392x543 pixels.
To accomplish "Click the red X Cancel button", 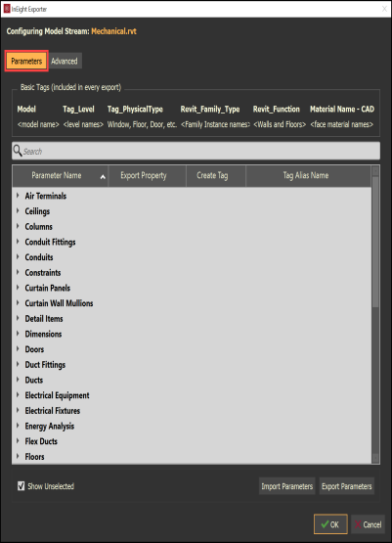I will point(369,524).
